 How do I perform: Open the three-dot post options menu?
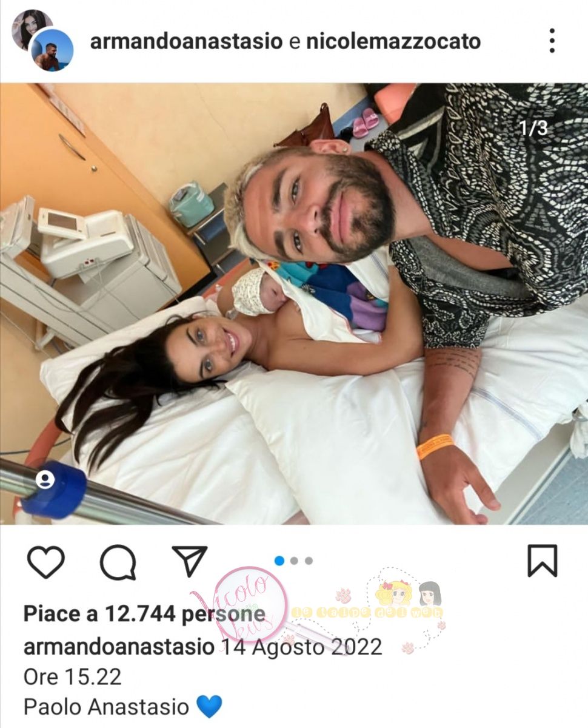point(552,41)
